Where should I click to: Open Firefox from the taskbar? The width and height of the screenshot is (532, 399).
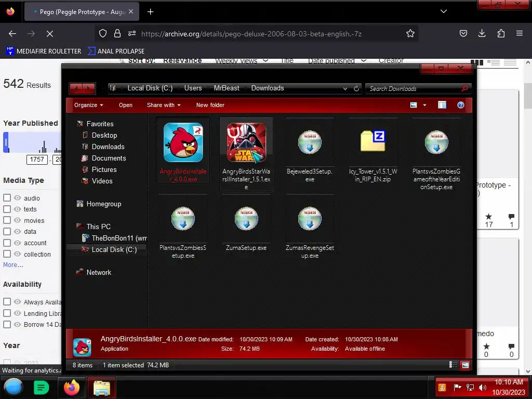pos(72,388)
